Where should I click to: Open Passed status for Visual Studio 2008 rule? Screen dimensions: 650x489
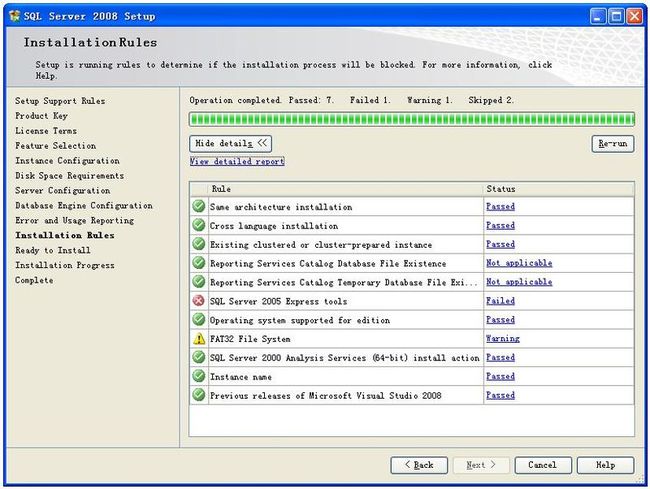pyautogui.click(x=500, y=395)
